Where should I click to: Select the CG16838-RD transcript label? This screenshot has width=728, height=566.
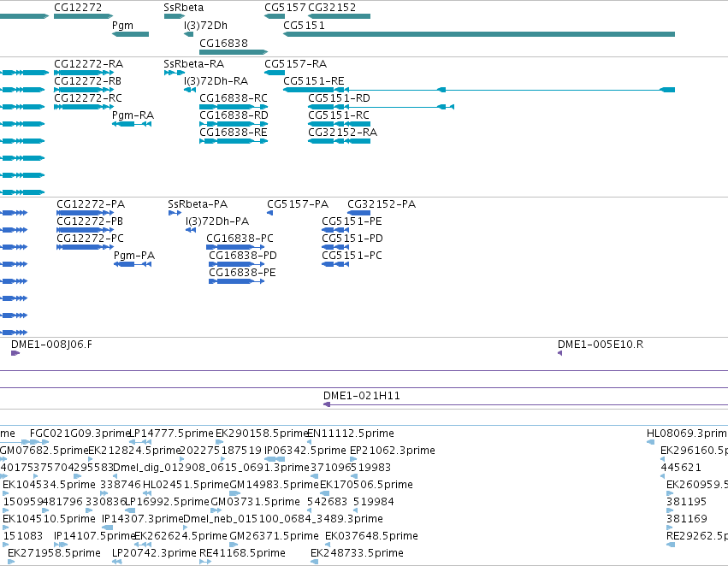234,115
